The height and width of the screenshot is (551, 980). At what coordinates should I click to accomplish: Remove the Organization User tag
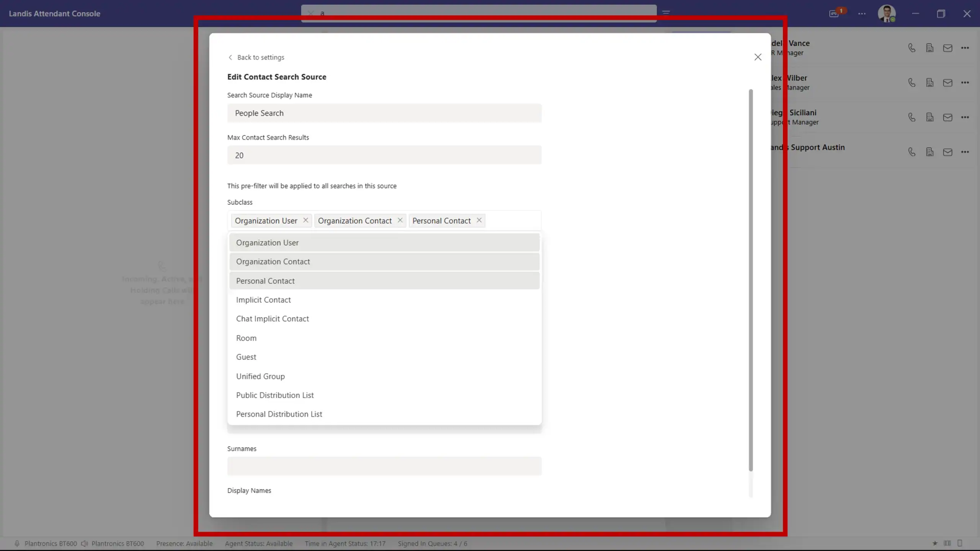305,220
